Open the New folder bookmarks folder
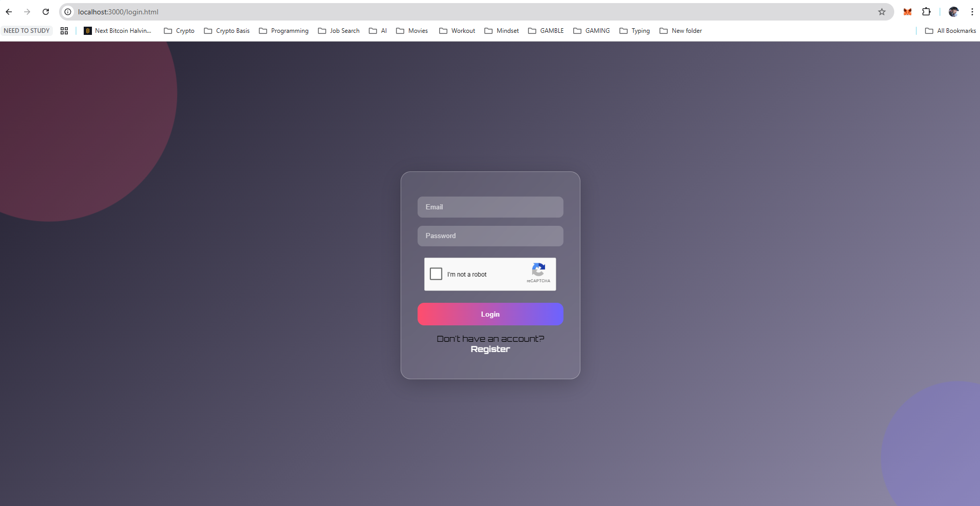Image resolution: width=980 pixels, height=506 pixels. tap(681, 31)
